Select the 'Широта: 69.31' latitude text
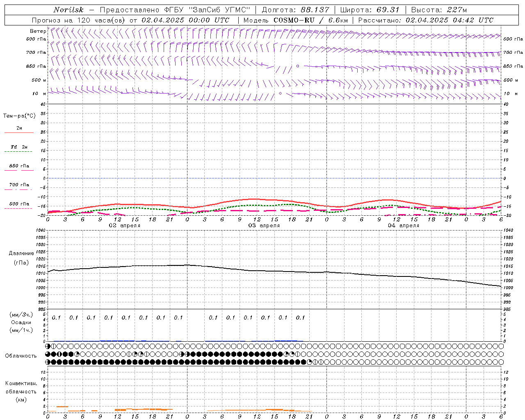This screenshot has width=525, height=420. tap(370, 10)
